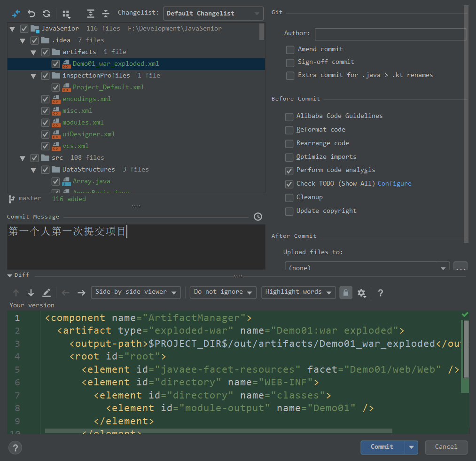476x461 pixels.
Task: Open the Default Changelist dropdown
Action: point(213,14)
